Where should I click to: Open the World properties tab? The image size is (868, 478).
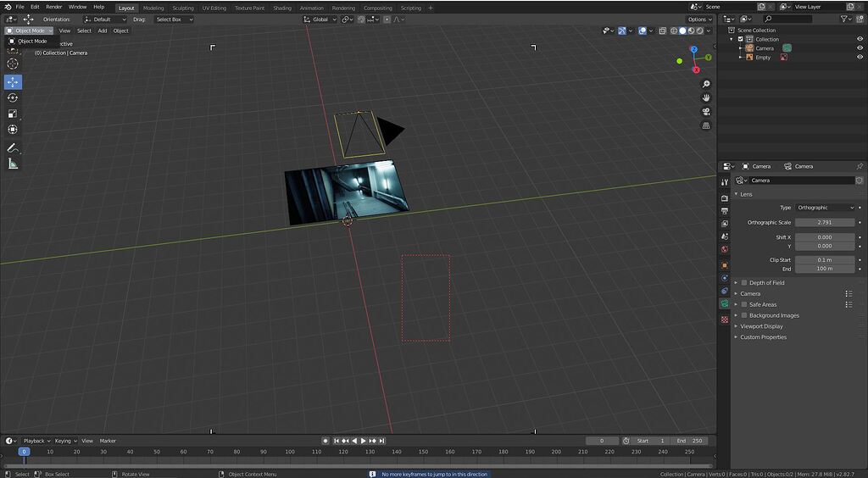click(725, 249)
